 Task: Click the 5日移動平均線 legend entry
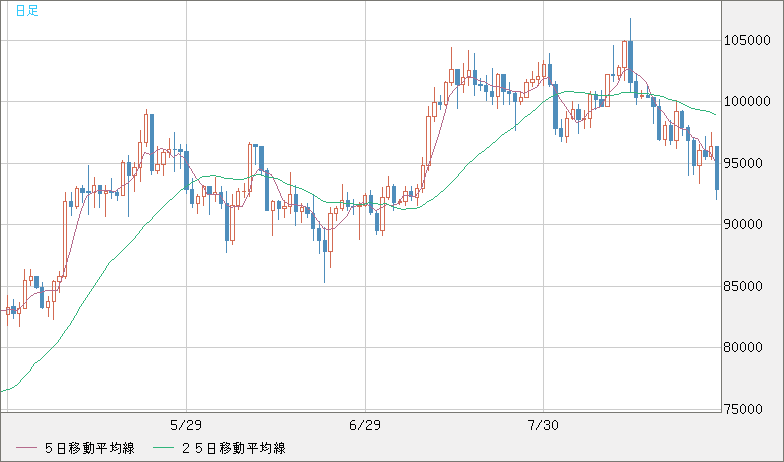point(90,448)
